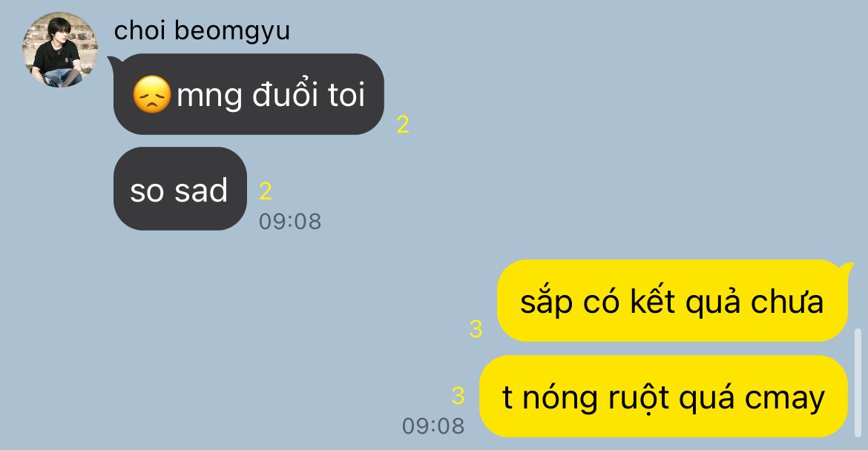Select the 'mng đuổi toi' message bubble
868x450 pixels.
[x=249, y=94]
